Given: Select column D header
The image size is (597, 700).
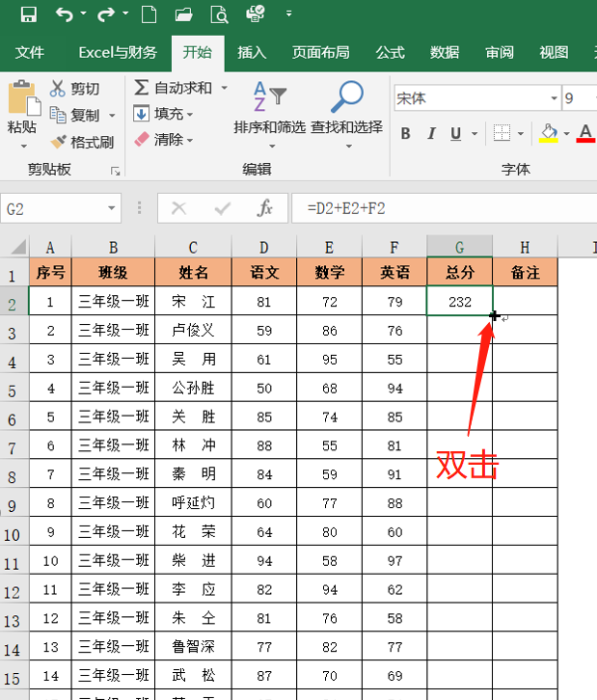Looking at the screenshot, I should click(264, 247).
